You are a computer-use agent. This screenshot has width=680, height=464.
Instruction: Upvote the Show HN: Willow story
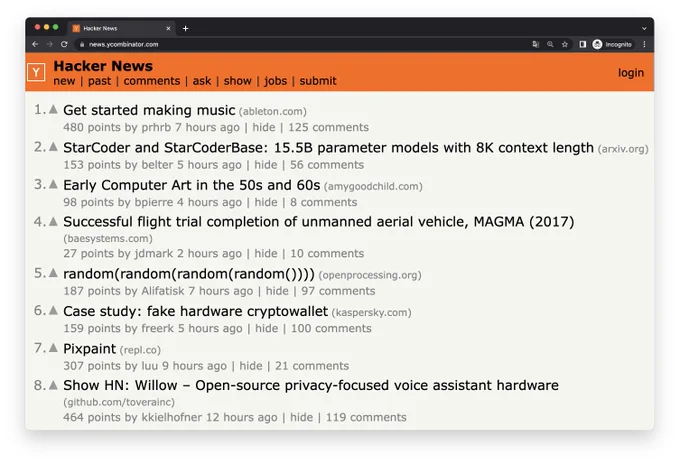53,385
